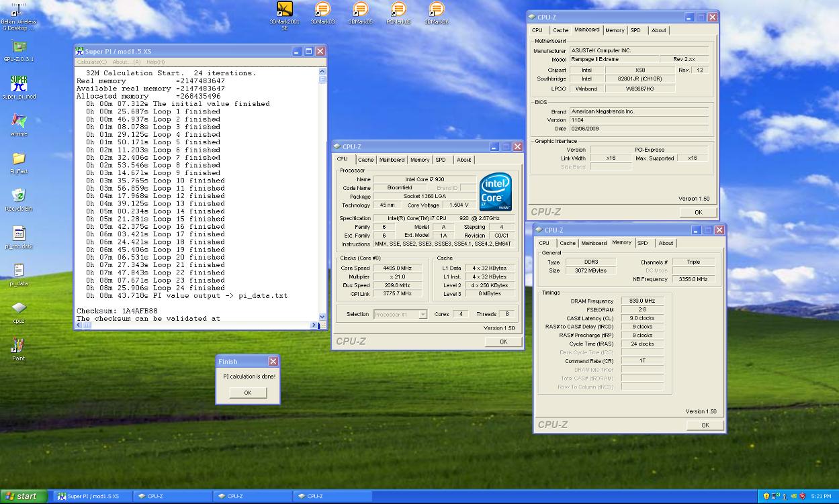Launch the 3DMark2001 SE shortcut
839x504 pixels.
(284, 15)
